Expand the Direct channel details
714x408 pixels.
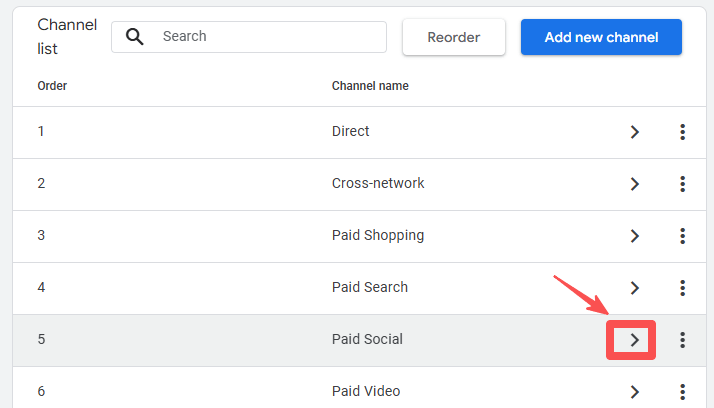click(634, 132)
